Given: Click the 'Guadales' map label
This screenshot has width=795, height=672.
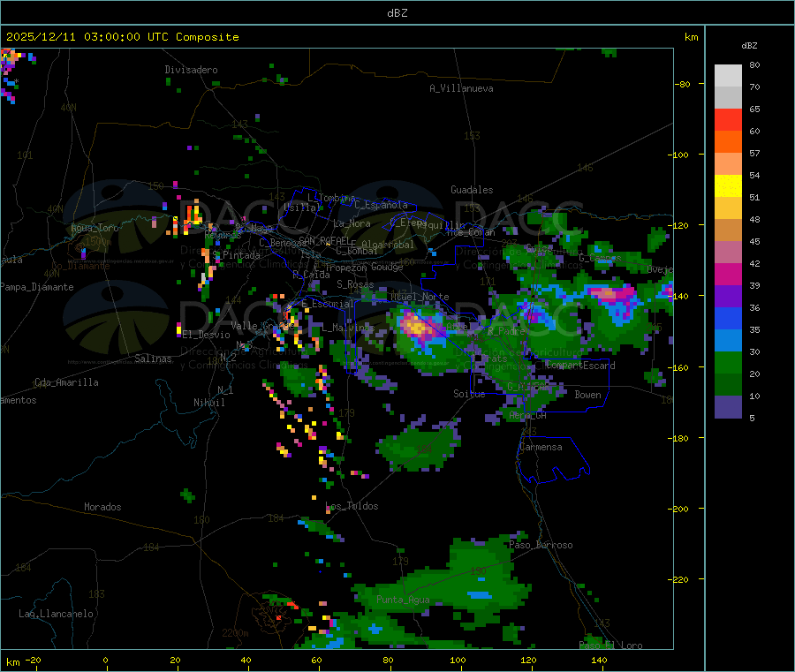Looking at the screenshot, I should [472, 190].
